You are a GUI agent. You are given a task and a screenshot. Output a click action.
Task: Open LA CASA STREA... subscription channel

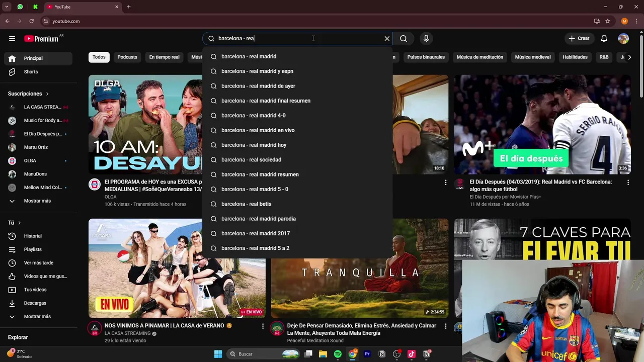pos(38,107)
